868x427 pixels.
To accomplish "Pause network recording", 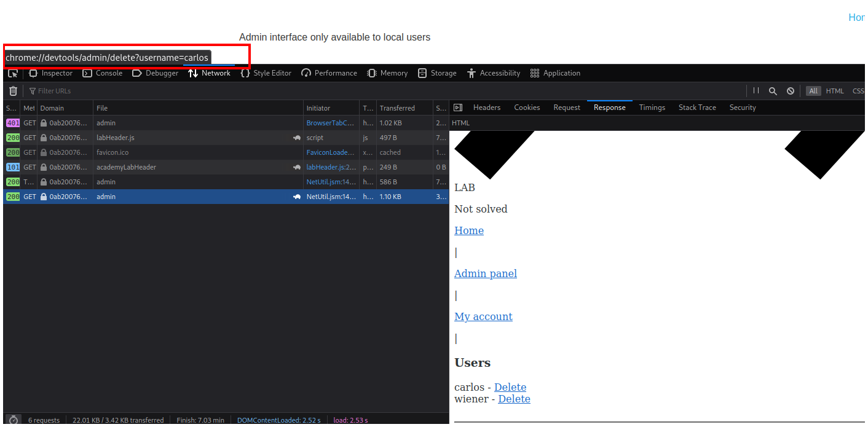I will pos(756,91).
